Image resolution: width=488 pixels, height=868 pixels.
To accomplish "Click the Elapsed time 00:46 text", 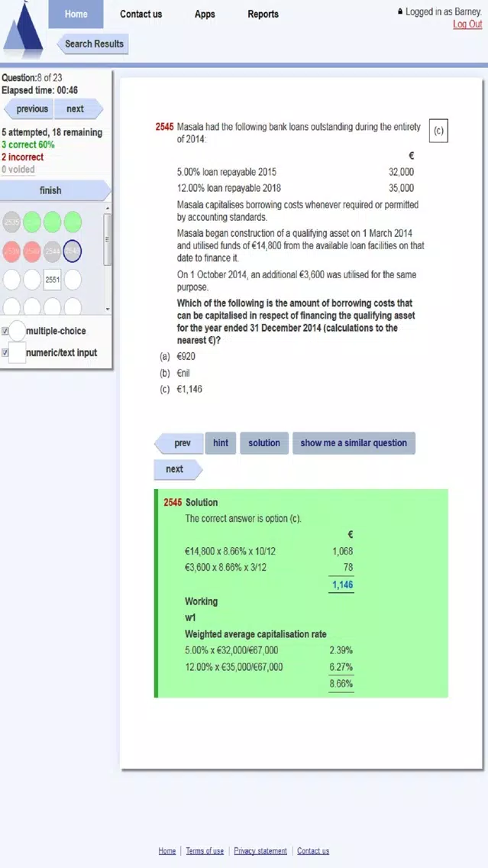I will tap(40, 90).
